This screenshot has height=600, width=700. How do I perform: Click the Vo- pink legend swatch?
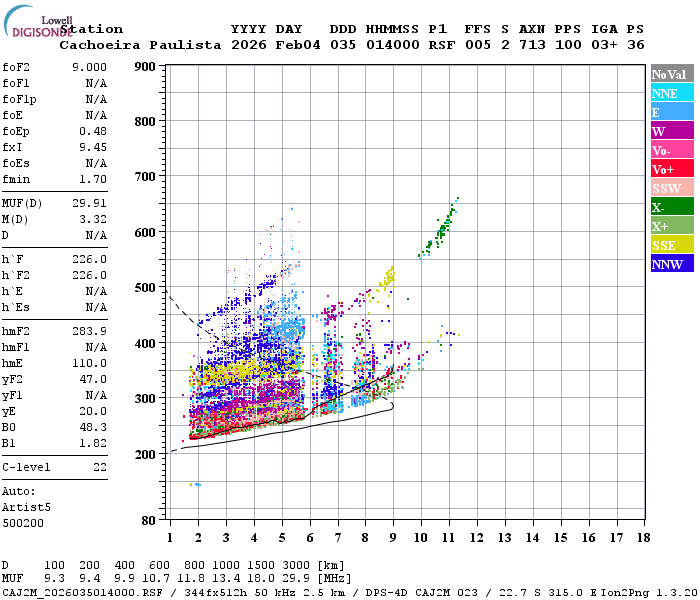(x=672, y=150)
